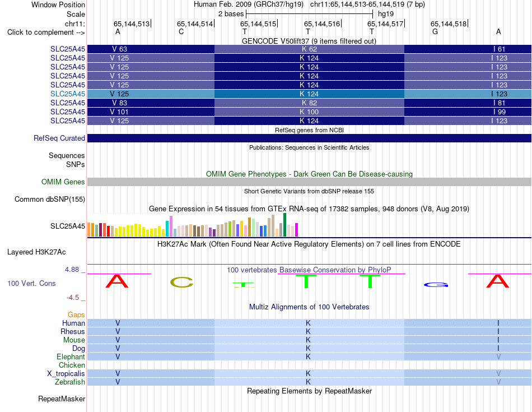Click the orange Gaps label
Image resolution: width=532 pixels, height=412 pixels.
pyautogui.click(x=76, y=315)
